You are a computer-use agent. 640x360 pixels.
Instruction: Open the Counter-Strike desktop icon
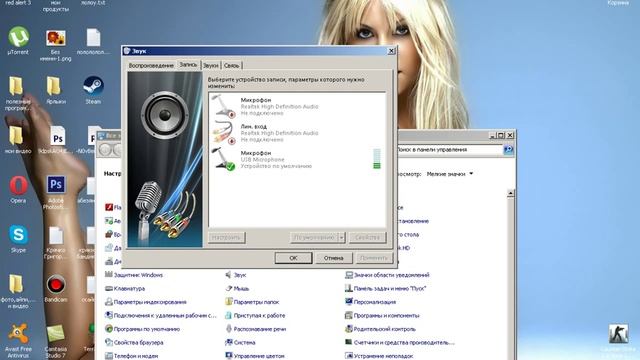tap(618, 334)
